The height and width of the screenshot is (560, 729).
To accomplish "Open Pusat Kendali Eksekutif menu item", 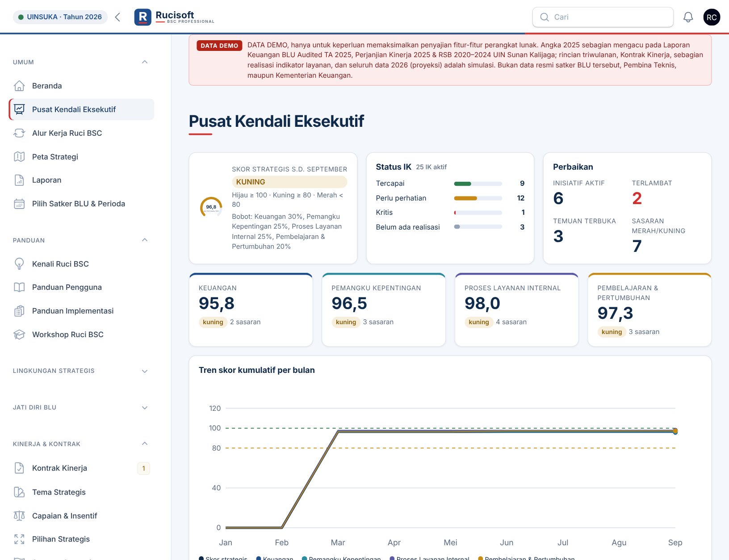I will pyautogui.click(x=81, y=109).
